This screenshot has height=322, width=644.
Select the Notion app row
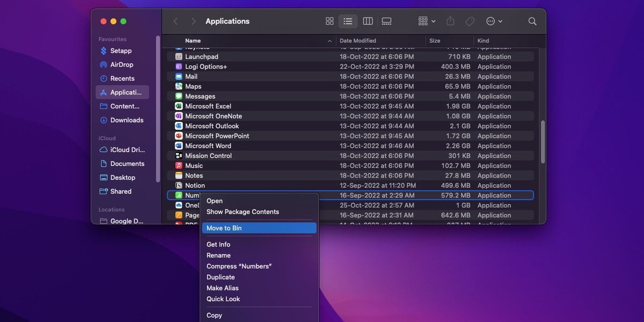350,186
